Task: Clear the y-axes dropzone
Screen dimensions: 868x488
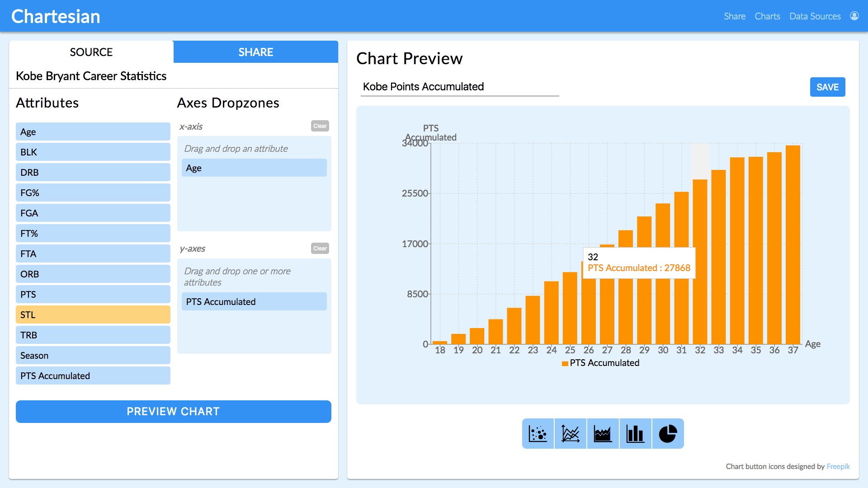Action: (320, 249)
